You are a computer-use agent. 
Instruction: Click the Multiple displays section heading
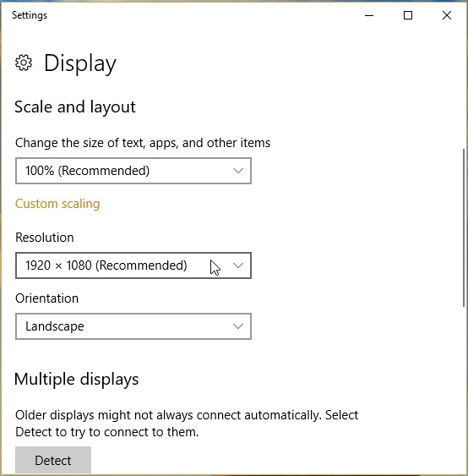coord(76,379)
